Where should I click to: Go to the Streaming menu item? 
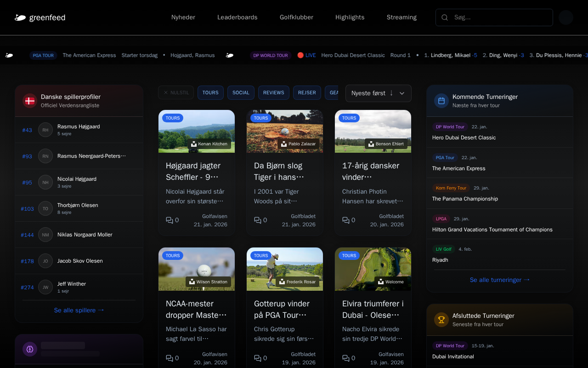401,17
